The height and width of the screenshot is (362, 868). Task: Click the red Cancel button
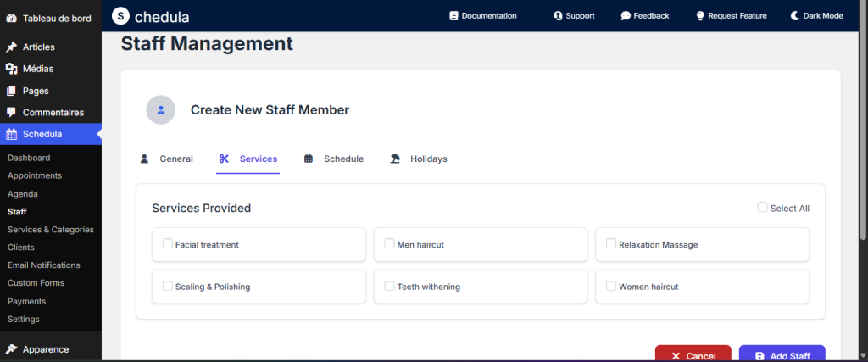click(x=693, y=355)
